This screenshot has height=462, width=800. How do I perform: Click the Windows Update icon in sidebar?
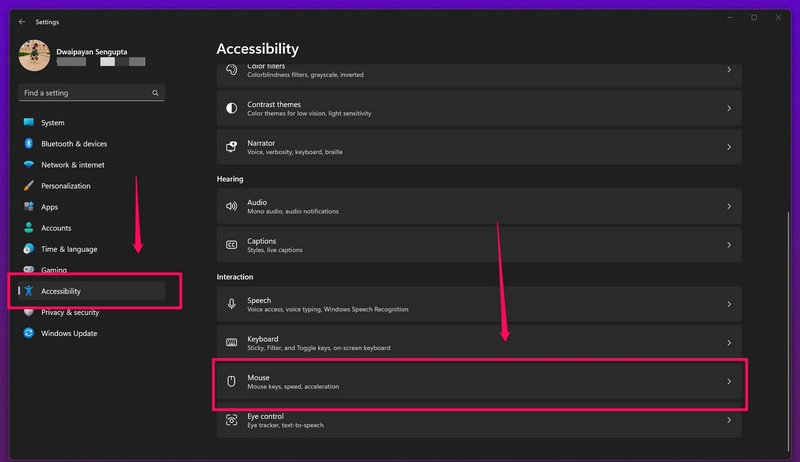point(29,333)
